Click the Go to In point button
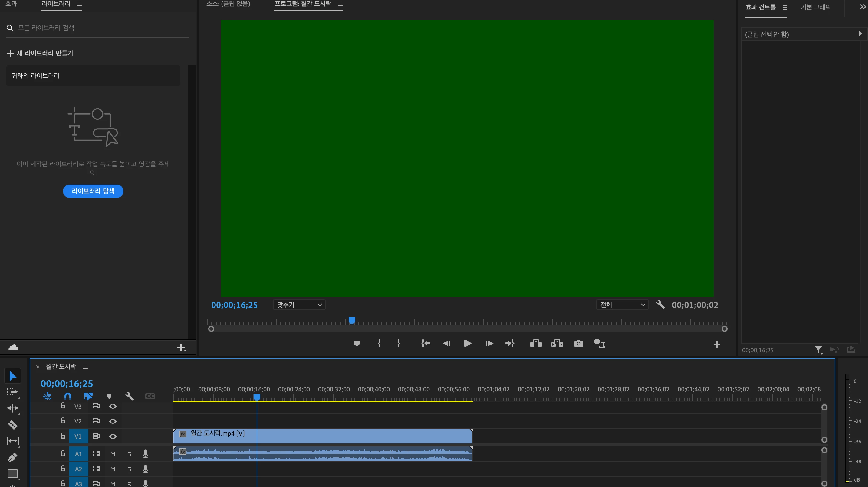Viewport: 868px width, 487px height. coord(426,344)
